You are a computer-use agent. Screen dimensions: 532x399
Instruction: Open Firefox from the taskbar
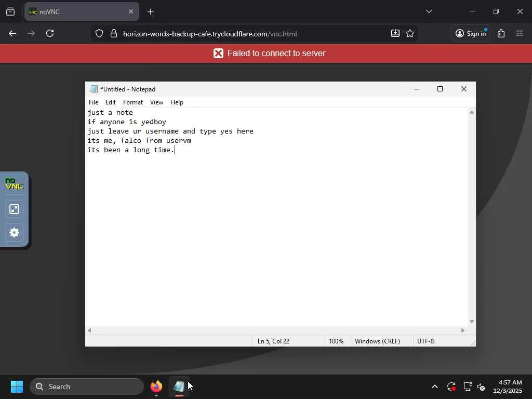(x=156, y=387)
